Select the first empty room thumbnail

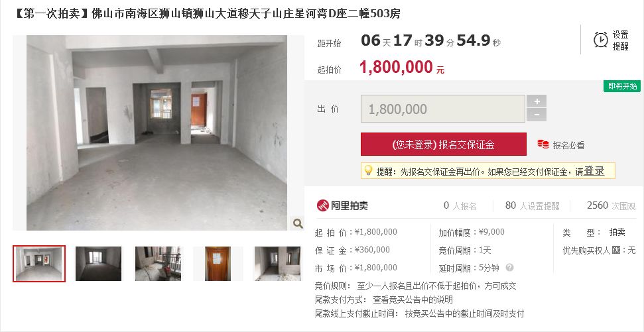[x=39, y=264]
